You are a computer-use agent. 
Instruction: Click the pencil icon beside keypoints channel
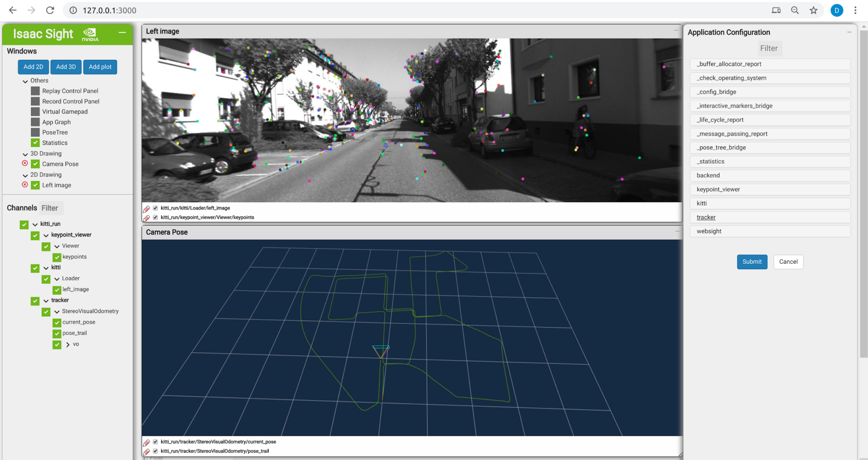pyautogui.click(x=147, y=217)
